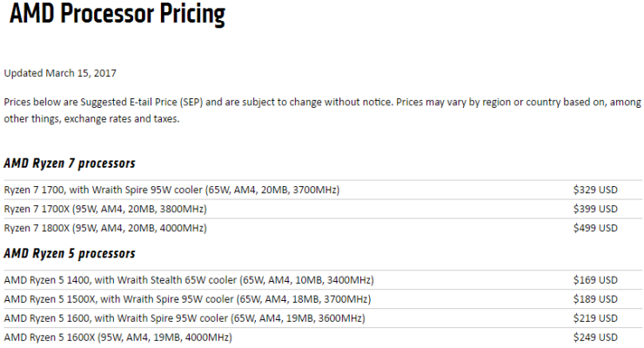
Task: Select the AMD Ryzen 7 processors heading
Action: pyautogui.click(x=70, y=164)
